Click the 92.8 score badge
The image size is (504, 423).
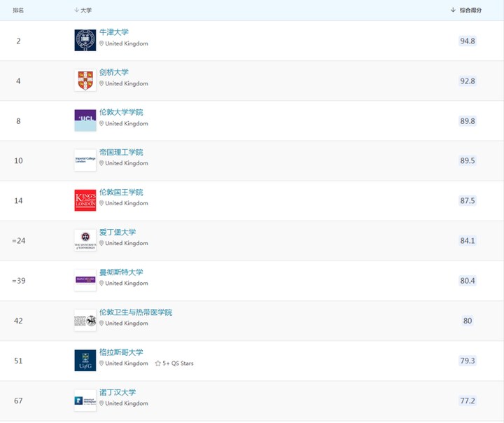(468, 81)
